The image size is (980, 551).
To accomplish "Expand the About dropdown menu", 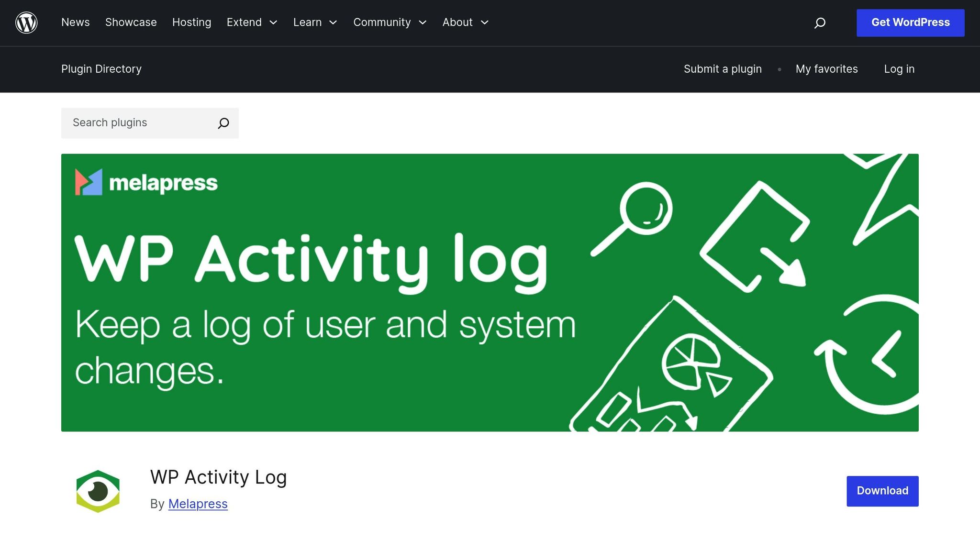I will coord(466,22).
